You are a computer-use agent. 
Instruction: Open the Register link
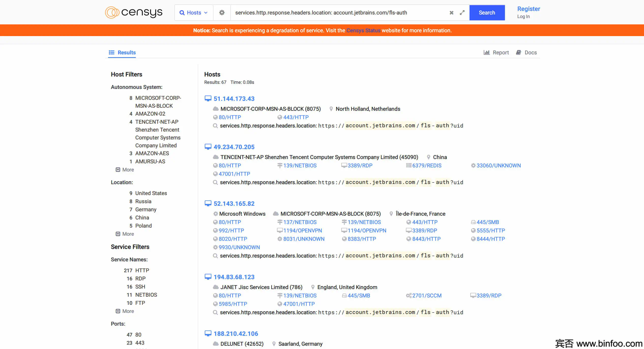529,9
